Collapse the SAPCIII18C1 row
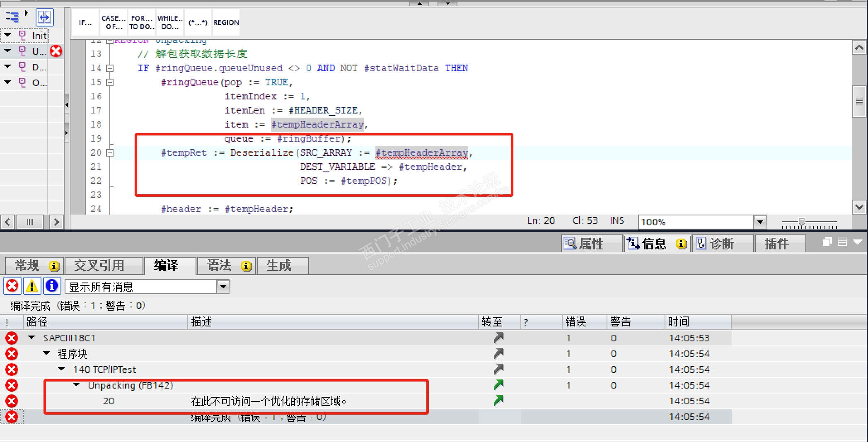The height and width of the screenshot is (442, 868). 31,338
